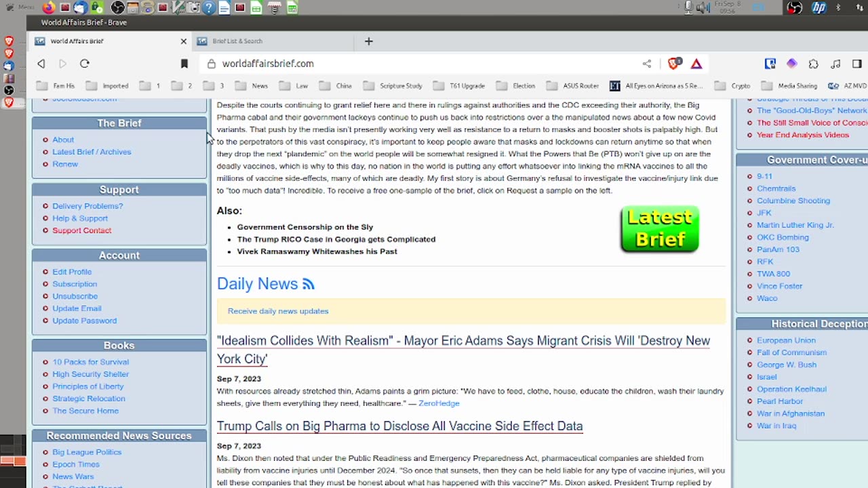Open the China bookmarks folder

(x=336, y=86)
